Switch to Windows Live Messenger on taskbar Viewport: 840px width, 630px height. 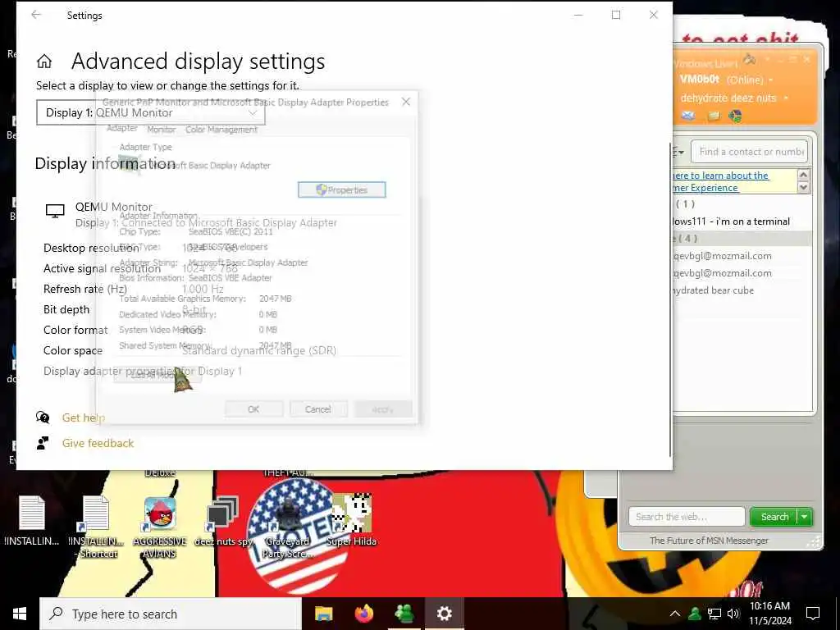404,614
